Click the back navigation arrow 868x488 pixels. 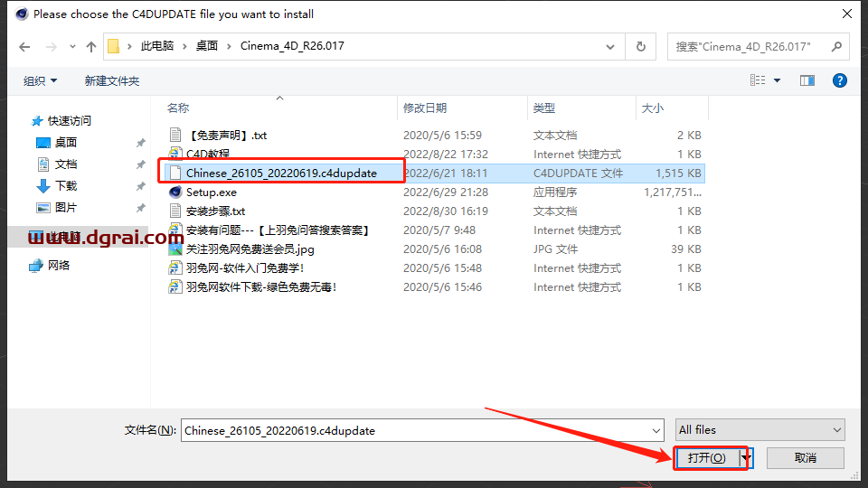pos(24,46)
